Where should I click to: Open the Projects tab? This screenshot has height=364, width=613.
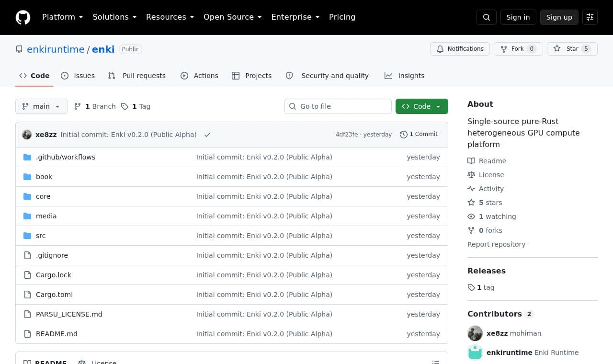pos(252,76)
